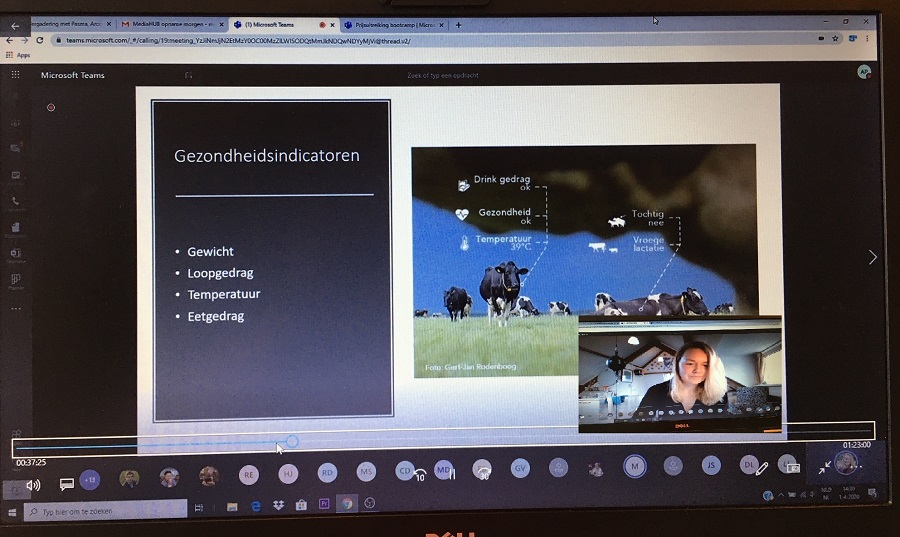The height and width of the screenshot is (537, 900).
Task: Open Files in the Teams sidebar
Action: pyautogui.click(x=15, y=228)
